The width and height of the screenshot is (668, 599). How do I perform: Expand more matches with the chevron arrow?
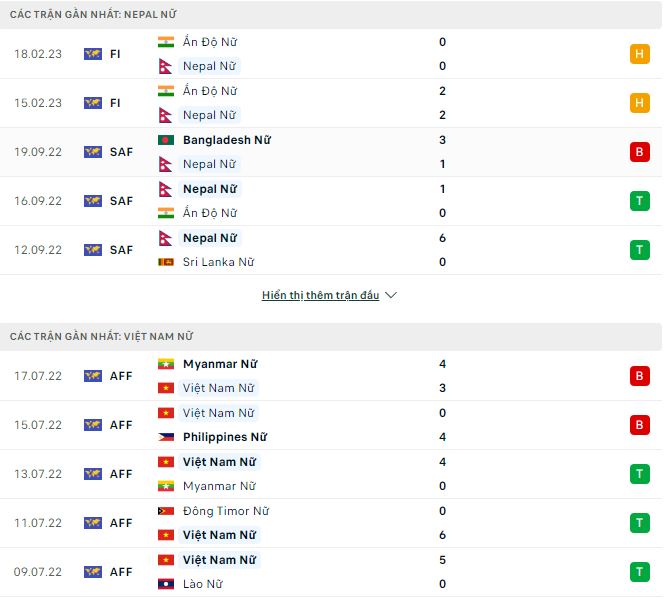coord(391,296)
